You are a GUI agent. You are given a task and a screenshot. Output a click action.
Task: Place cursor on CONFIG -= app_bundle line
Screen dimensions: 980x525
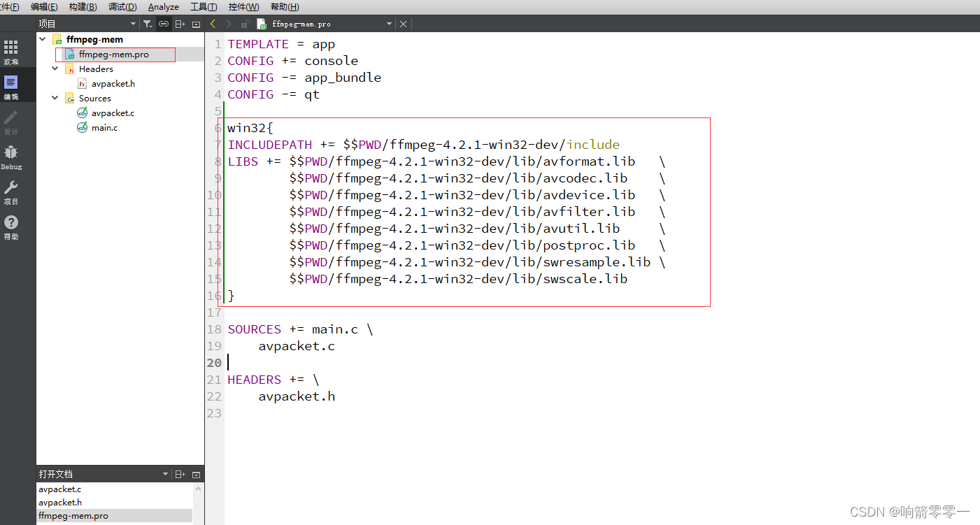(x=304, y=78)
